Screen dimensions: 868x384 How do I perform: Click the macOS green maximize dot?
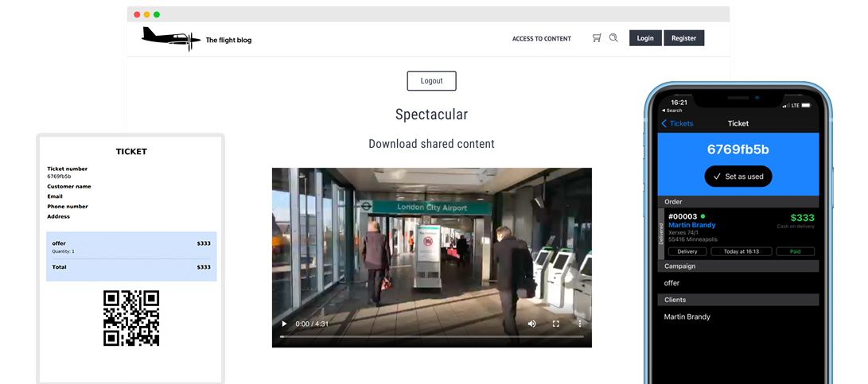click(x=157, y=14)
